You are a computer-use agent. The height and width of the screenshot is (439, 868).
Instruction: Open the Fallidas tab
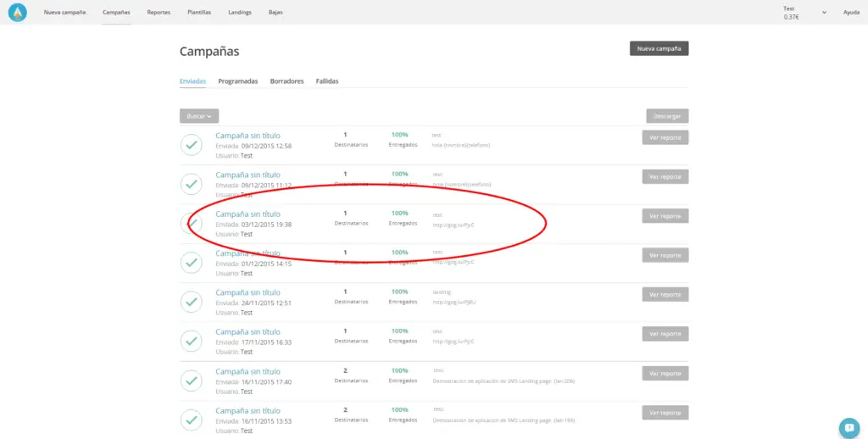tap(327, 81)
